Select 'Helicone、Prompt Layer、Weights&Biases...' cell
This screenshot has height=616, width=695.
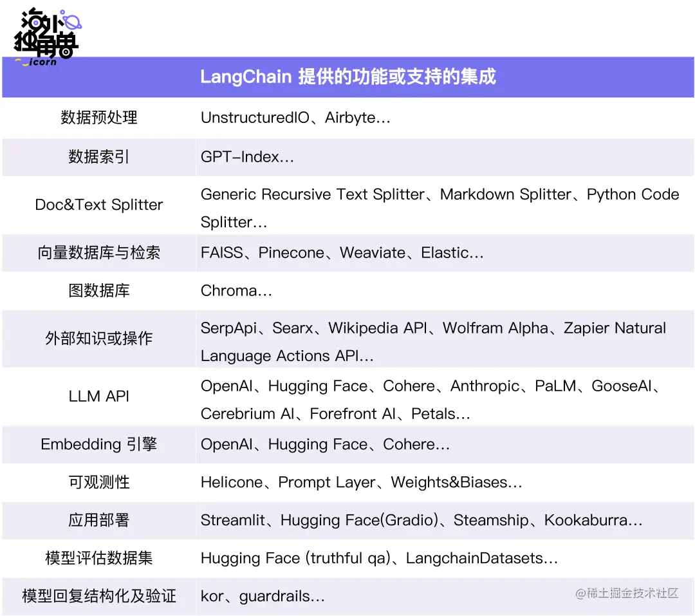(x=361, y=482)
